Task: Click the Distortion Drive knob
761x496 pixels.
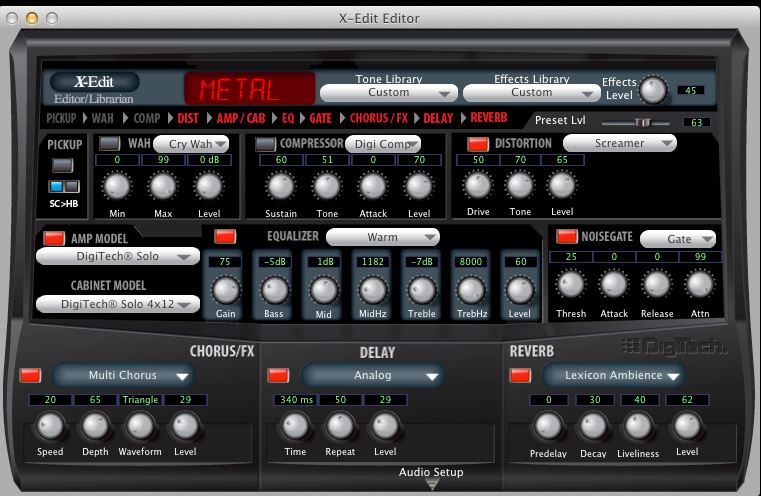Action: pos(478,185)
